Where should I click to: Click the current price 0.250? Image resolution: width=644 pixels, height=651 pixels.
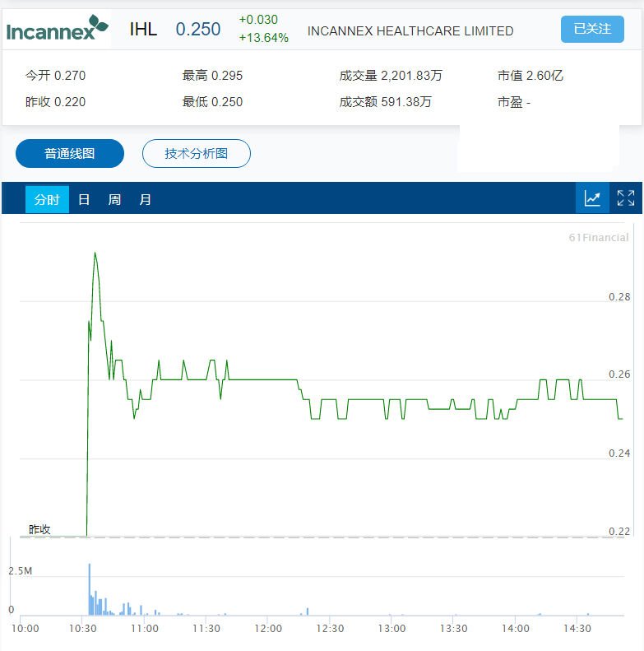(x=198, y=30)
